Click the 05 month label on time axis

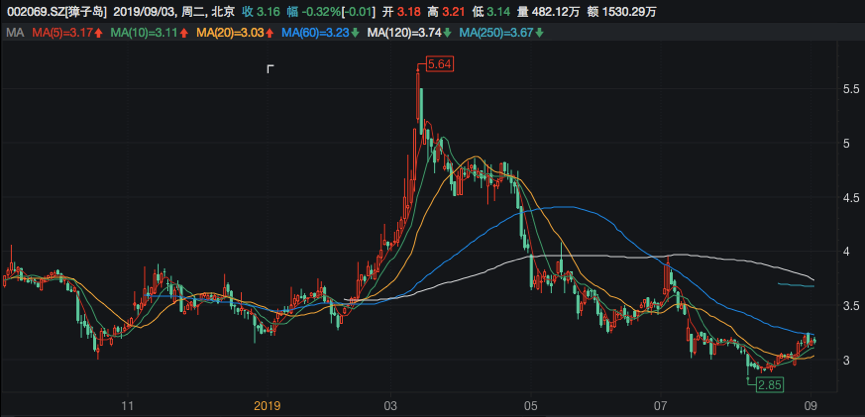coord(530,406)
